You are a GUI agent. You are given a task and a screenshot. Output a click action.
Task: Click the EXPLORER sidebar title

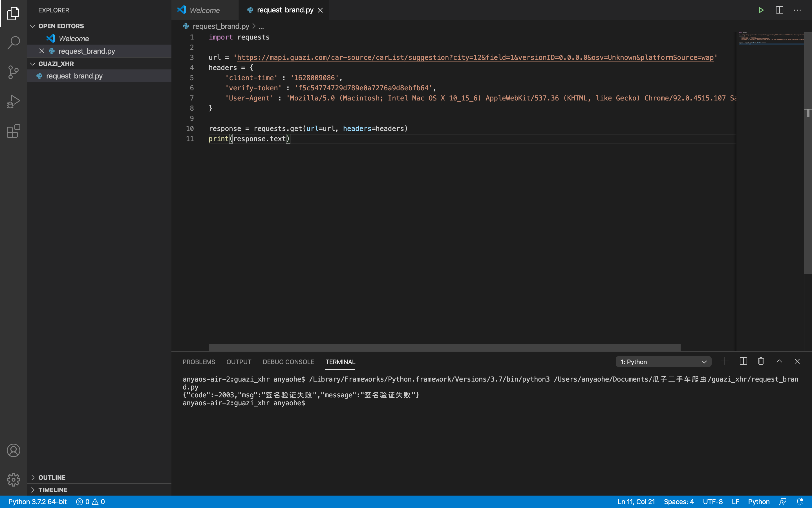(x=54, y=10)
